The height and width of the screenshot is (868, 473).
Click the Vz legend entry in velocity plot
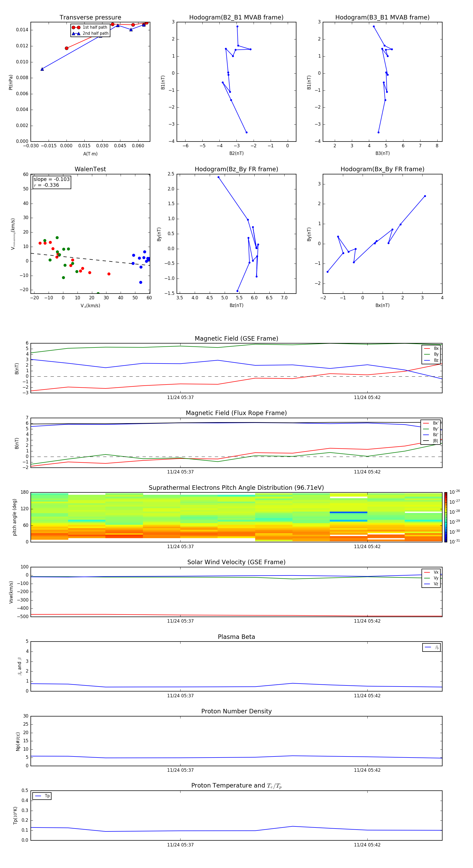tap(431, 584)
